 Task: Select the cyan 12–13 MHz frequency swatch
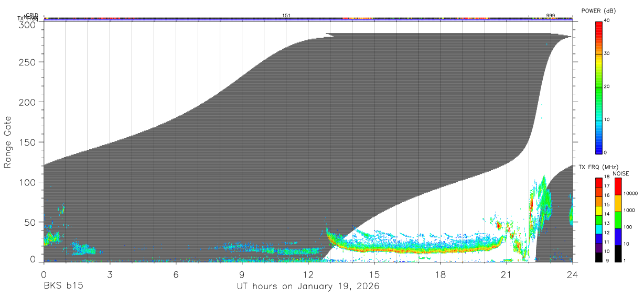[598, 229]
